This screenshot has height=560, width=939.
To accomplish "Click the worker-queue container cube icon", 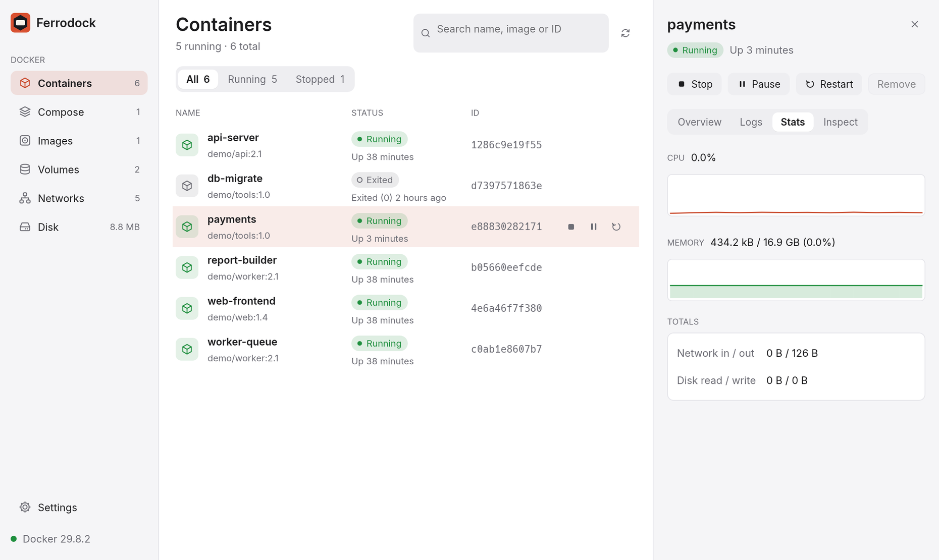I will pos(187,349).
